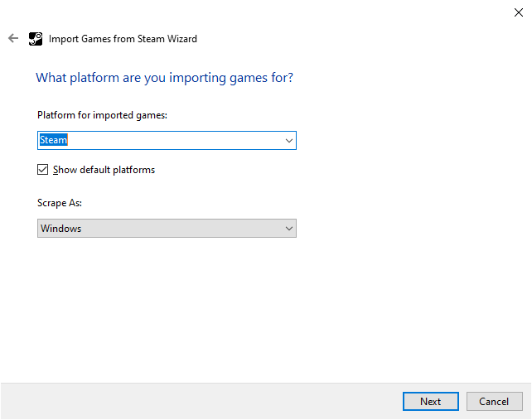
Task: Click the Steam logo icon in header
Action: pyautogui.click(x=36, y=39)
